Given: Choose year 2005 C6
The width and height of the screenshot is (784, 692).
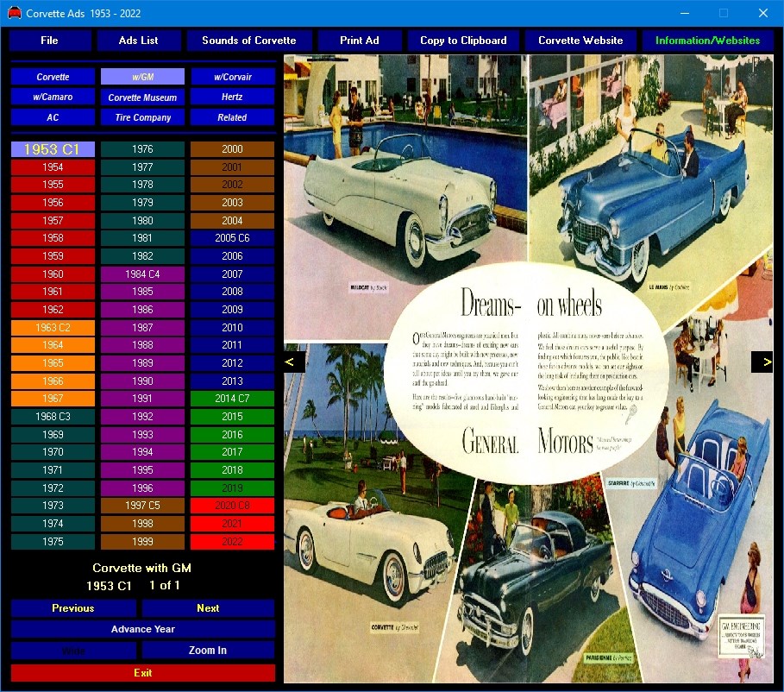Looking at the screenshot, I should pos(233,237).
